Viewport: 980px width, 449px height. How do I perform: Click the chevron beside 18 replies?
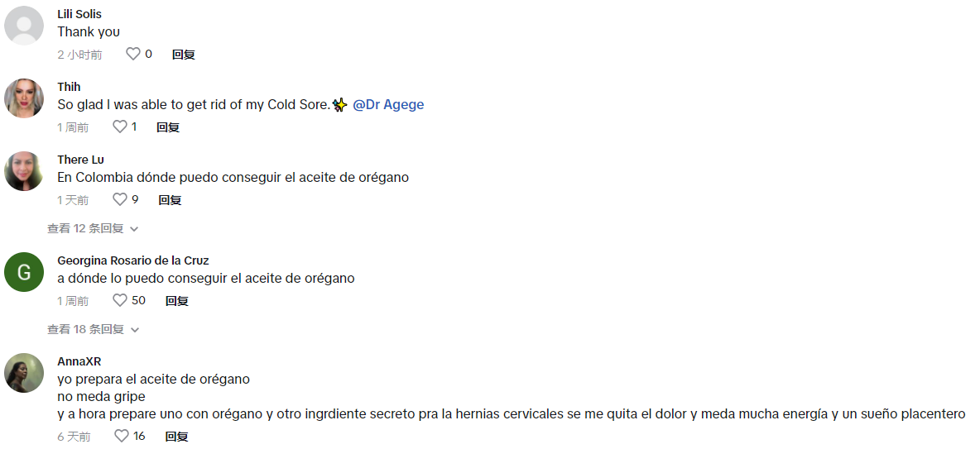135,330
